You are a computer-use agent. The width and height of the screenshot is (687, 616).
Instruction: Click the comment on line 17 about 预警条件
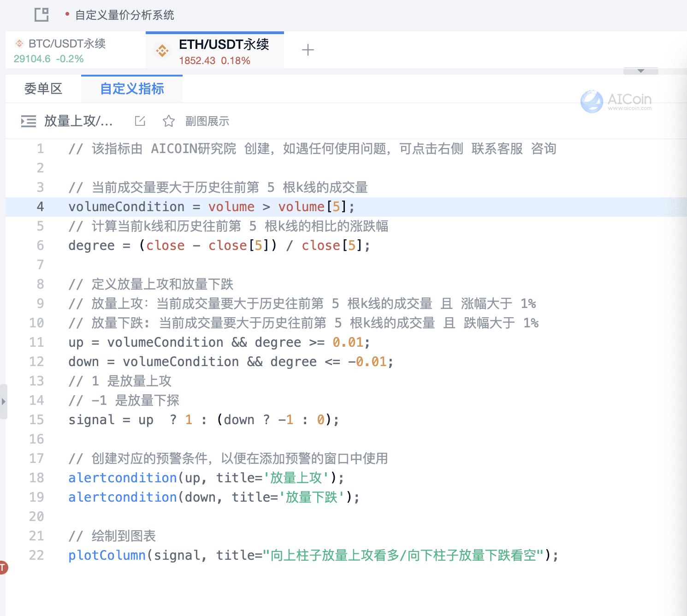pyautogui.click(x=228, y=458)
